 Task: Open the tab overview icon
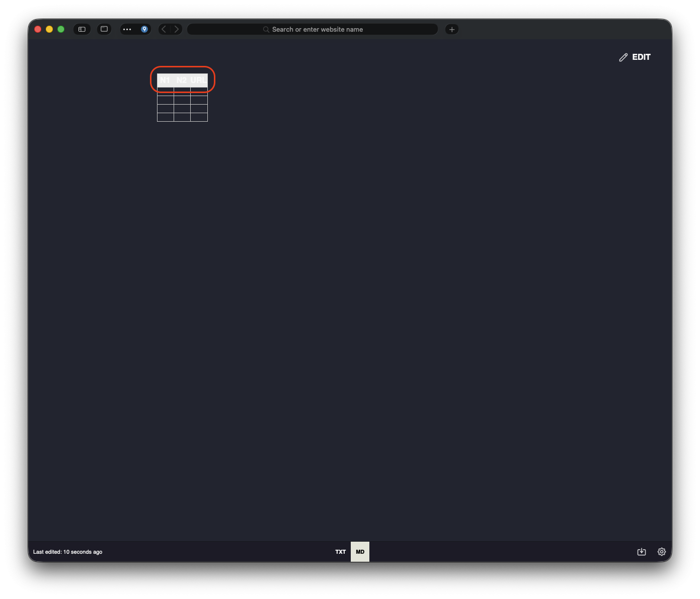104,29
